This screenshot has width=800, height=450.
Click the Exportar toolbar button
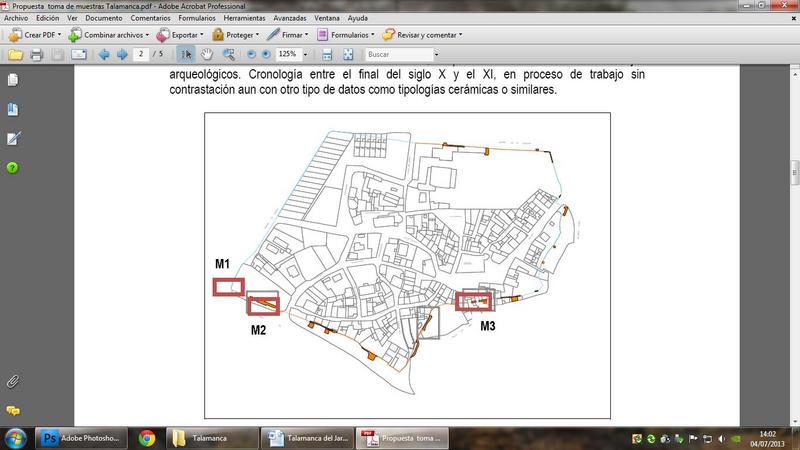[x=180, y=35]
